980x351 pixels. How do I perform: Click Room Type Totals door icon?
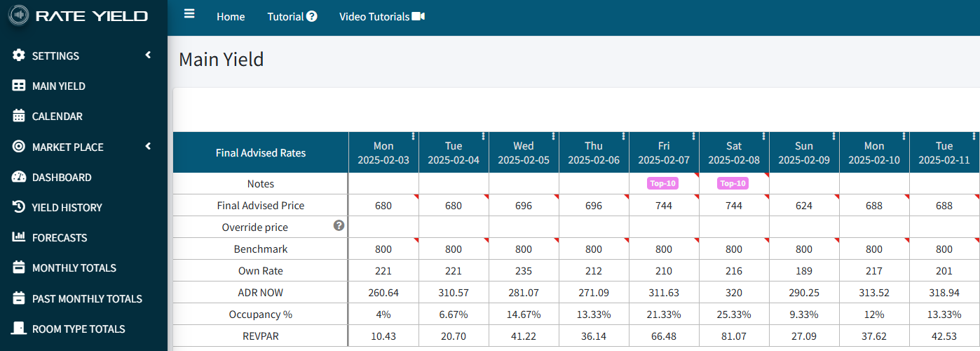click(19, 329)
